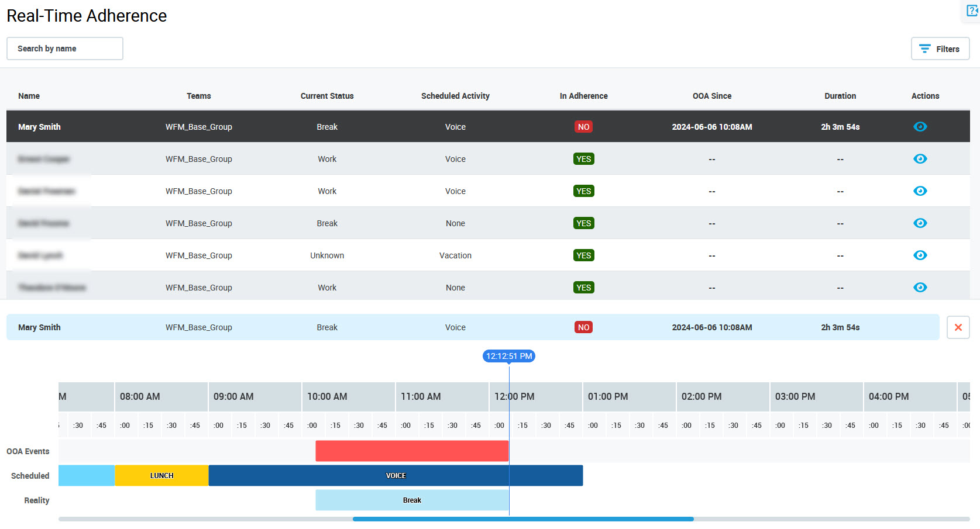This screenshot has height=529, width=980.
Task: Click eye icon for Break/None row
Action: tap(920, 223)
